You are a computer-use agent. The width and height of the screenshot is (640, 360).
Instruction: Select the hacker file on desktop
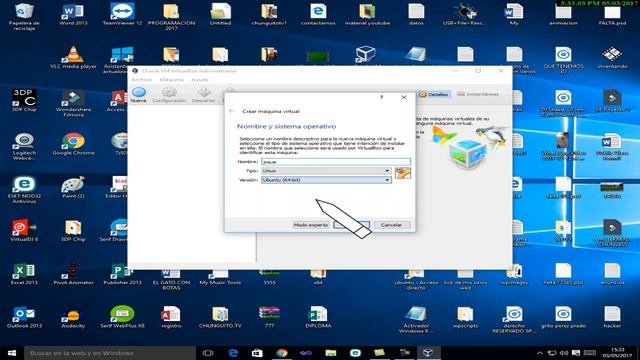(612, 317)
